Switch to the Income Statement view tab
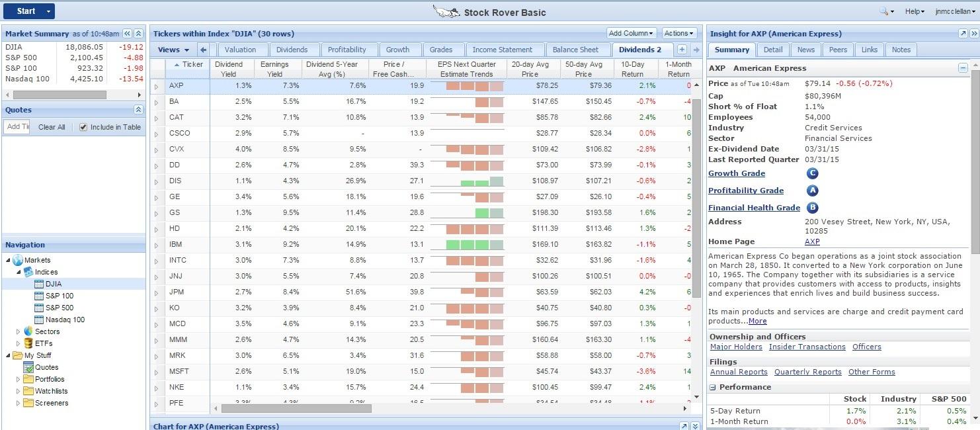Image resolution: width=980 pixels, height=430 pixels. pyautogui.click(x=503, y=50)
